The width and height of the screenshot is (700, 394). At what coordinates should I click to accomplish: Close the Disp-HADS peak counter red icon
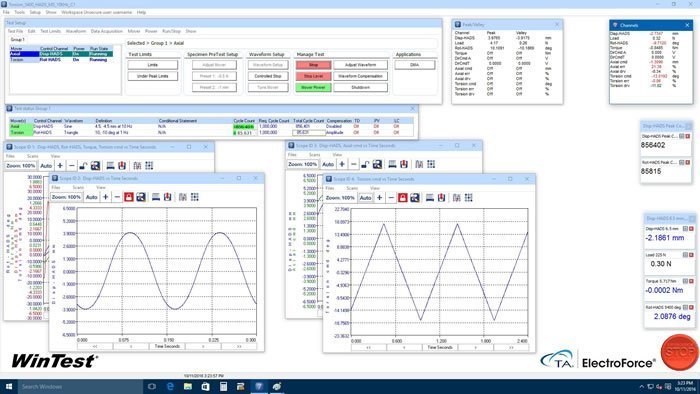pos(688,136)
